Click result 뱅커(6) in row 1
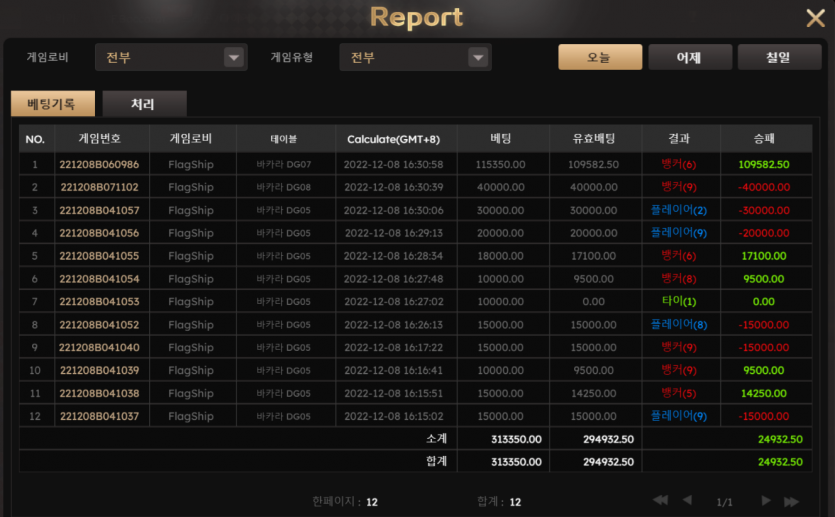Screen dimensions: 835x517 (x=679, y=164)
